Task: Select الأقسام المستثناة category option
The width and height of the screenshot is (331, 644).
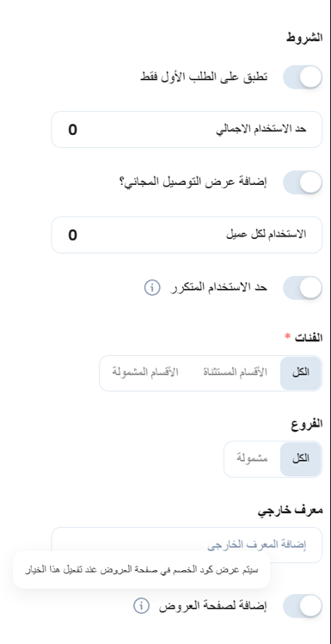Action: point(235,372)
